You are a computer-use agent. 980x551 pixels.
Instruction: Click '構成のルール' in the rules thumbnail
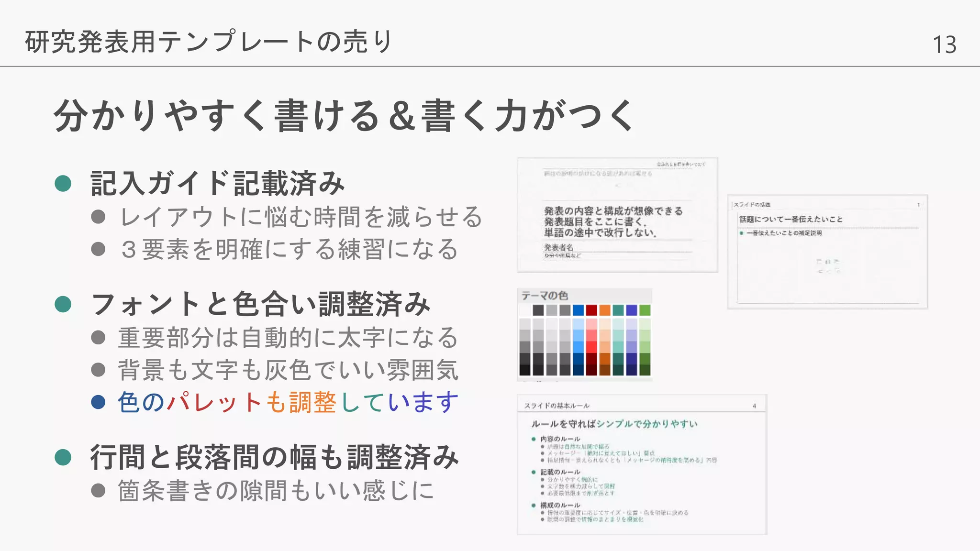[560, 505]
